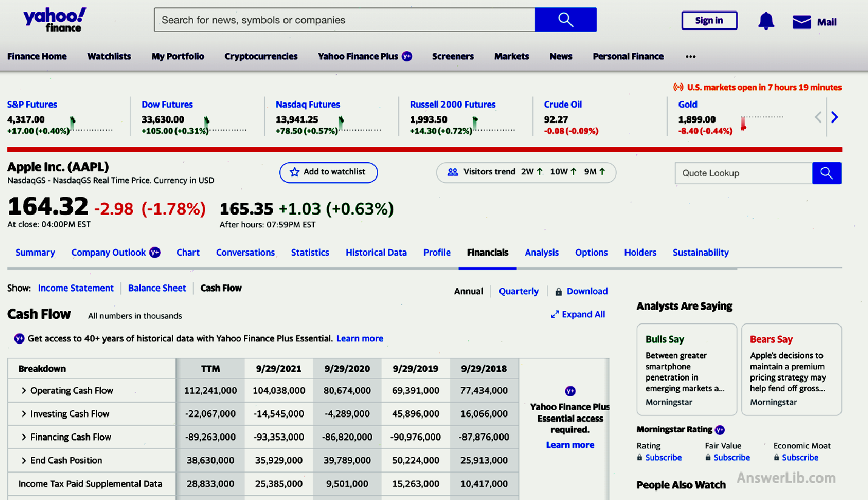Click the Gold mini chart
Screen dimensions: 868x500
[x=762, y=123]
